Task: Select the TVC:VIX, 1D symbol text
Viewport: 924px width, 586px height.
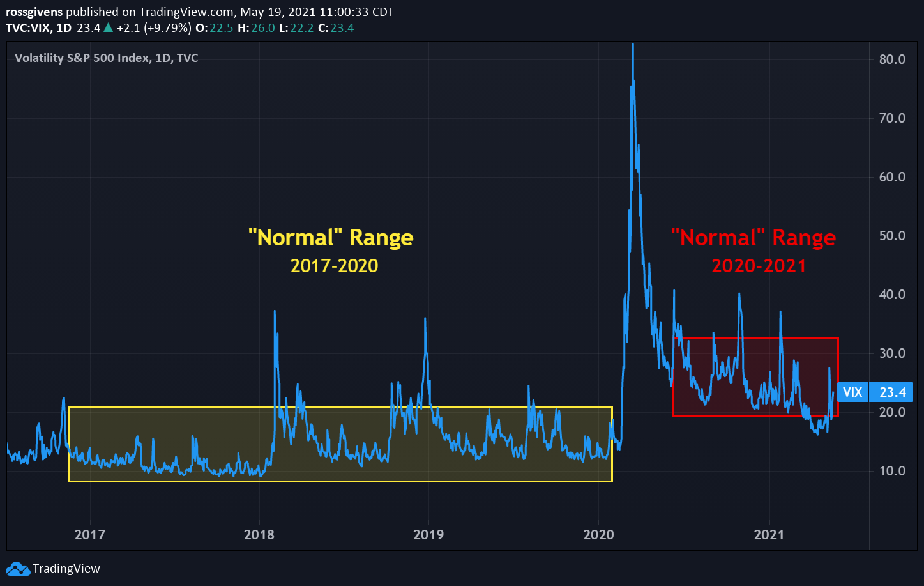Action: point(38,27)
